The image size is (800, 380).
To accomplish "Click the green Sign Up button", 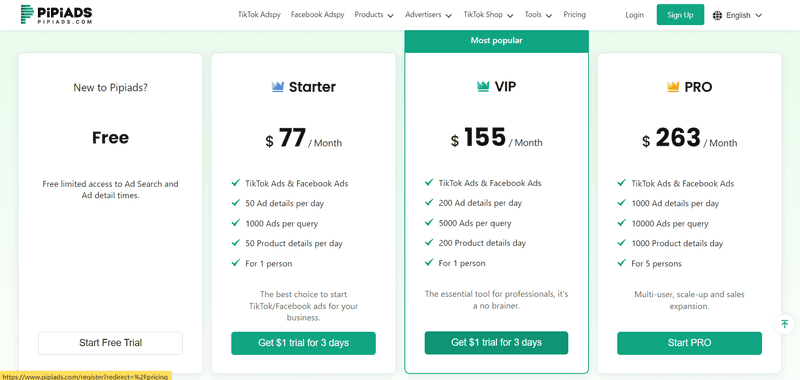I will click(x=680, y=15).
